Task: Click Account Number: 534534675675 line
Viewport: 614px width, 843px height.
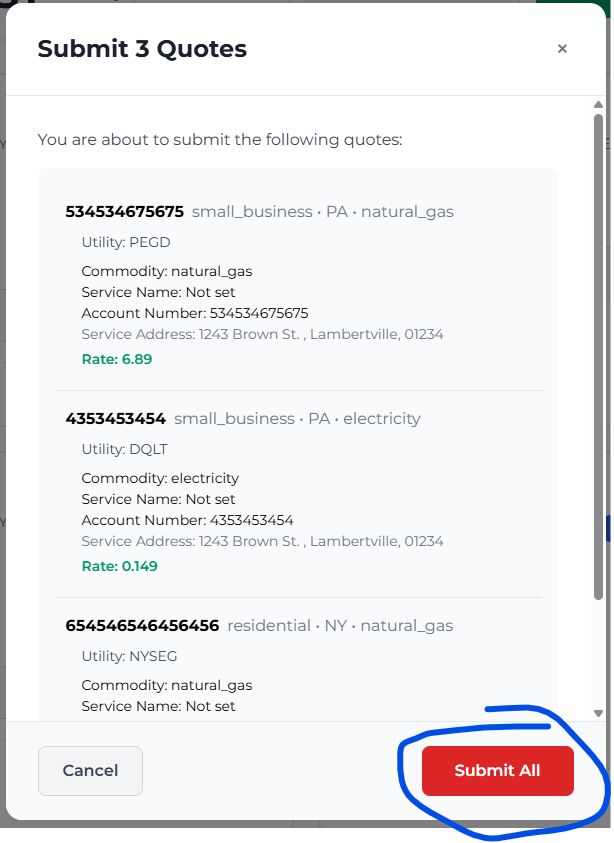Action: tap(195, 313)
